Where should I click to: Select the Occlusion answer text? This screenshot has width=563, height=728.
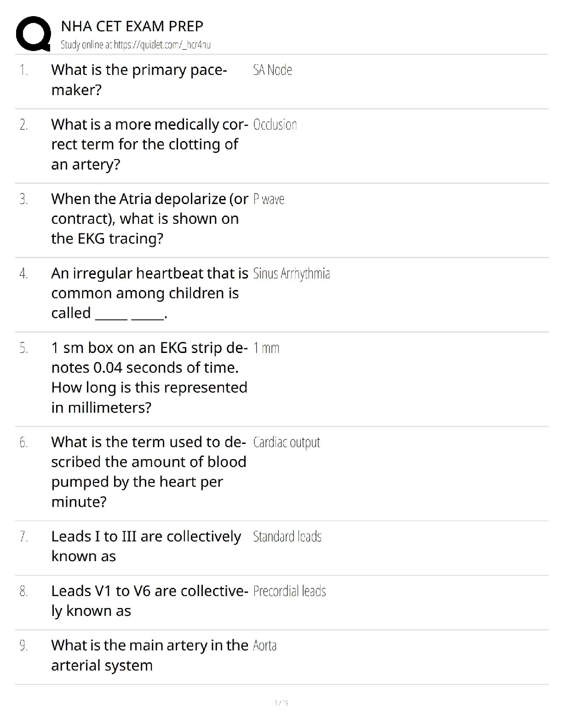point(275,125)
